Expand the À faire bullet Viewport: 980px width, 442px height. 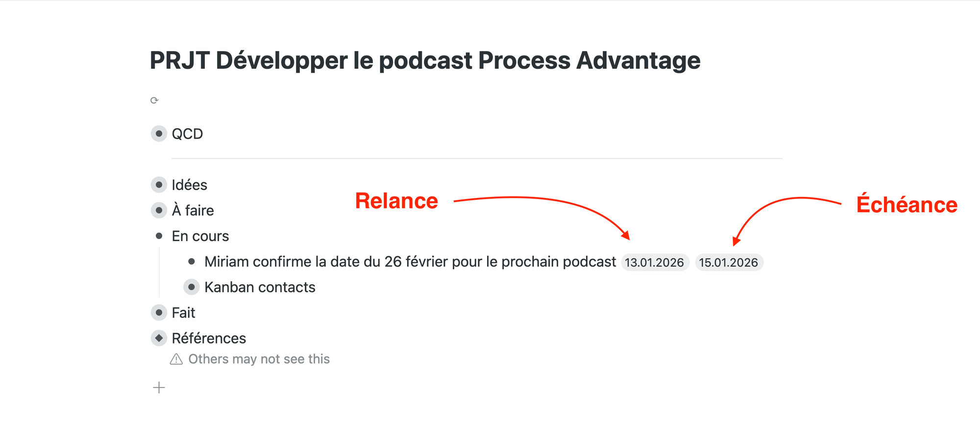click(x=159, y=211)
